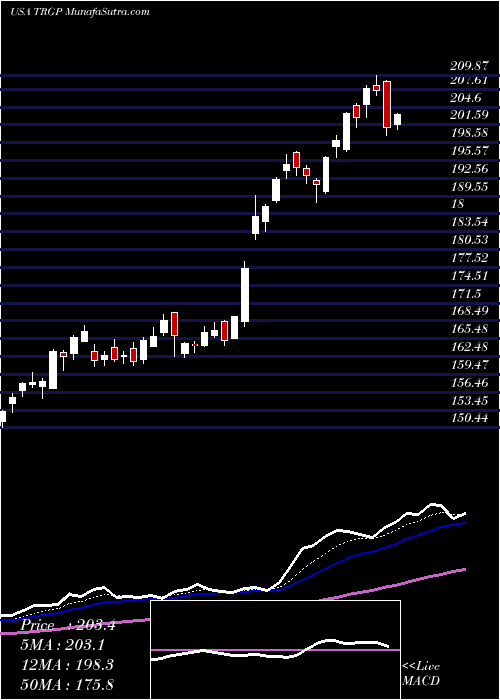The width and height of the screenshot is (500, 700).
Task: Click the MACD inset chart panel
Action: click(275, 650)
